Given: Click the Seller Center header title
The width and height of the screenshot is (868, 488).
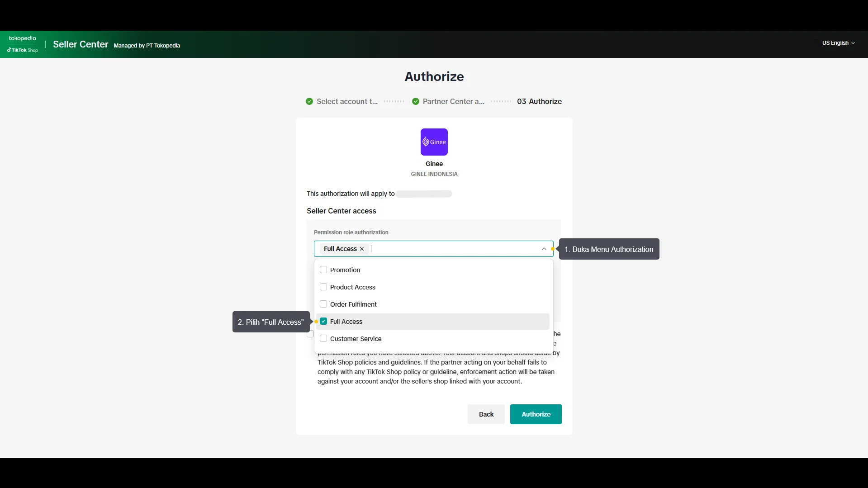Looking at the screenshot, I should pyautogui.click(x=81, y=44).
